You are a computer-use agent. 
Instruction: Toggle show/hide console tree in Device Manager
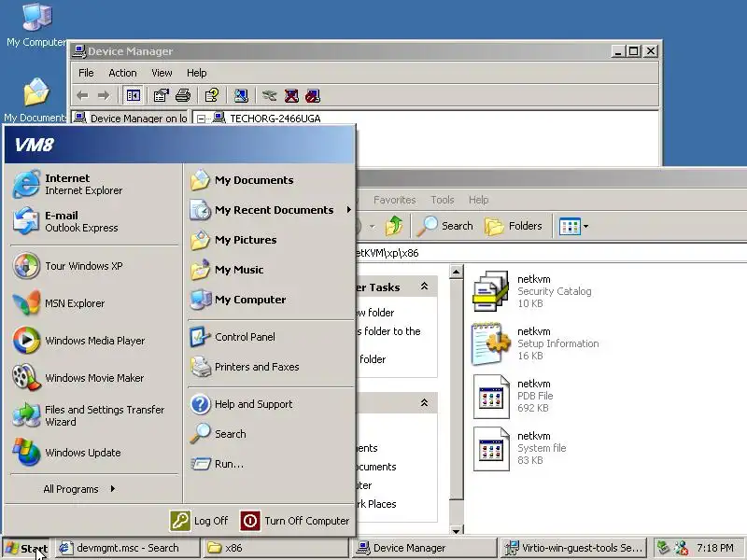coord(133,96)
